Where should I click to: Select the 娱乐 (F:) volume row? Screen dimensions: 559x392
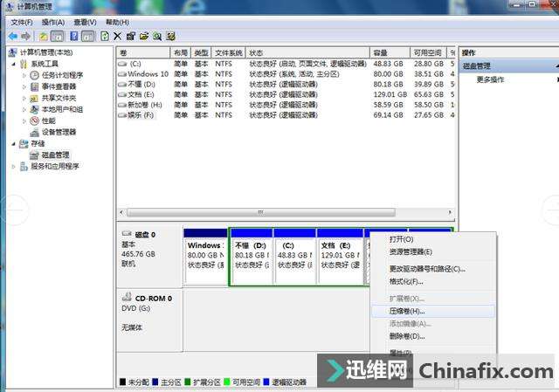tap(286, 115)
